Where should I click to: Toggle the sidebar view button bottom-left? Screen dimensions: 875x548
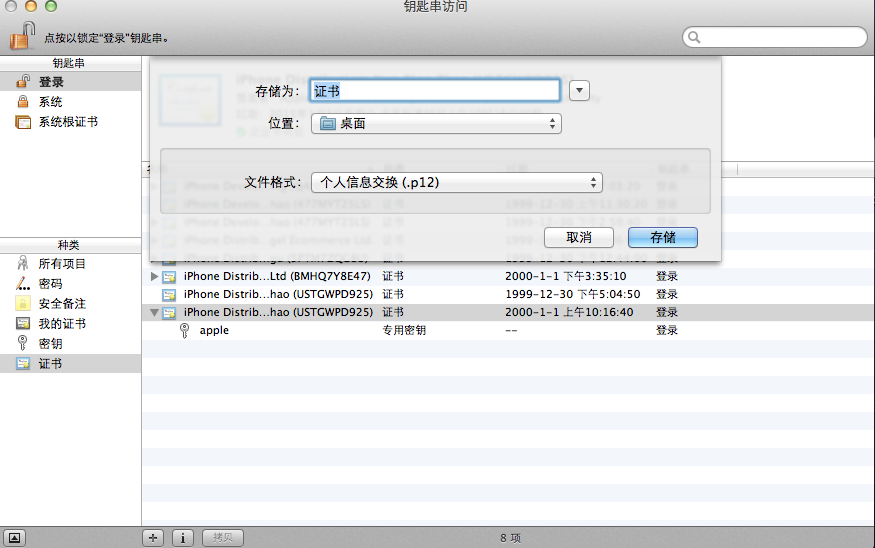pyautogui.click(x=15, y=538)
